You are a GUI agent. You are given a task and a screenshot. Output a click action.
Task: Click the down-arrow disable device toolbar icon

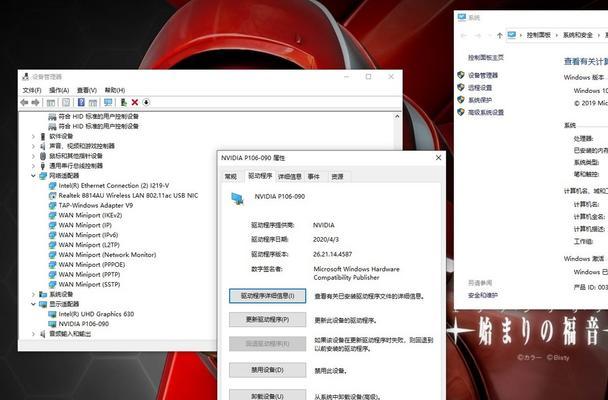(146, 102)
